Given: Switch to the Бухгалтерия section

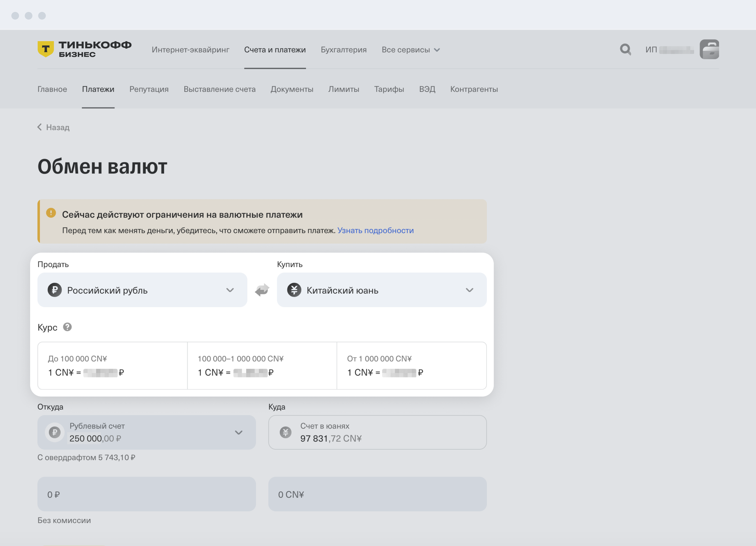Looking at the screenshot, I should coord(344,49).
